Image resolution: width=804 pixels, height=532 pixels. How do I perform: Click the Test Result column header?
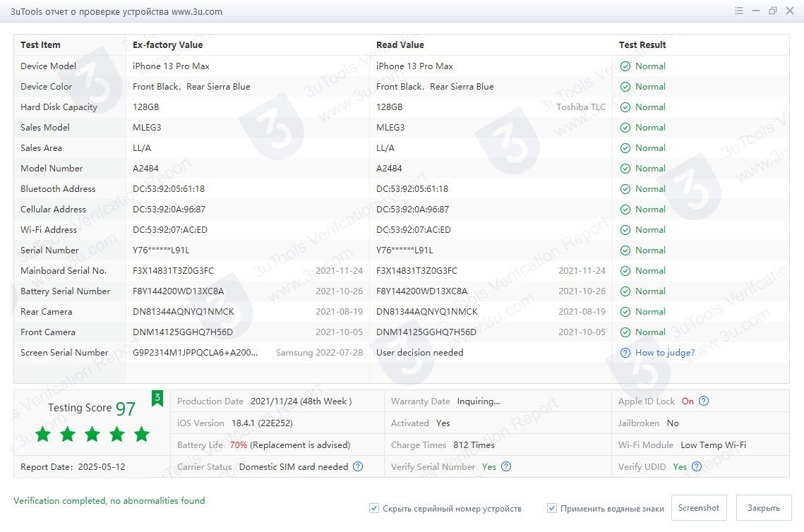click(x=642, y=45)
